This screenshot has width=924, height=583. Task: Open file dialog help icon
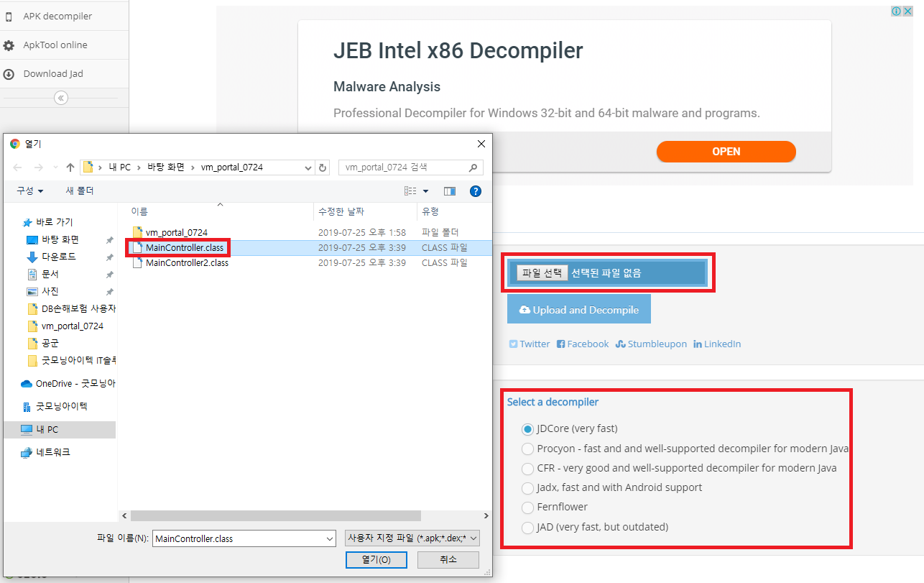click(x=475, y=191)
